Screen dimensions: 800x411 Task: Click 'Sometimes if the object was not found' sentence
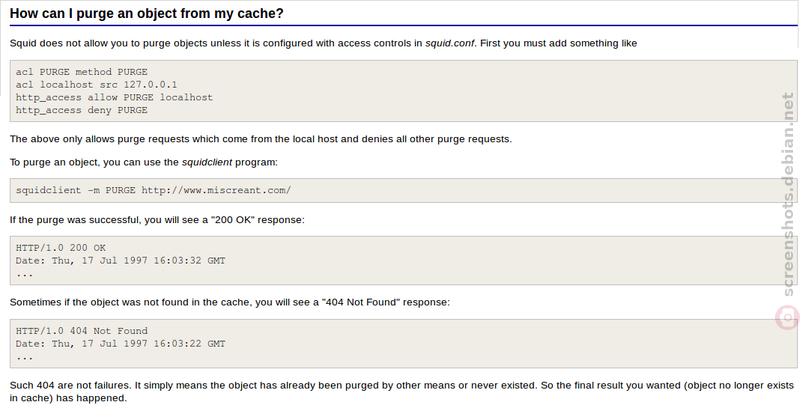point(230,302)
